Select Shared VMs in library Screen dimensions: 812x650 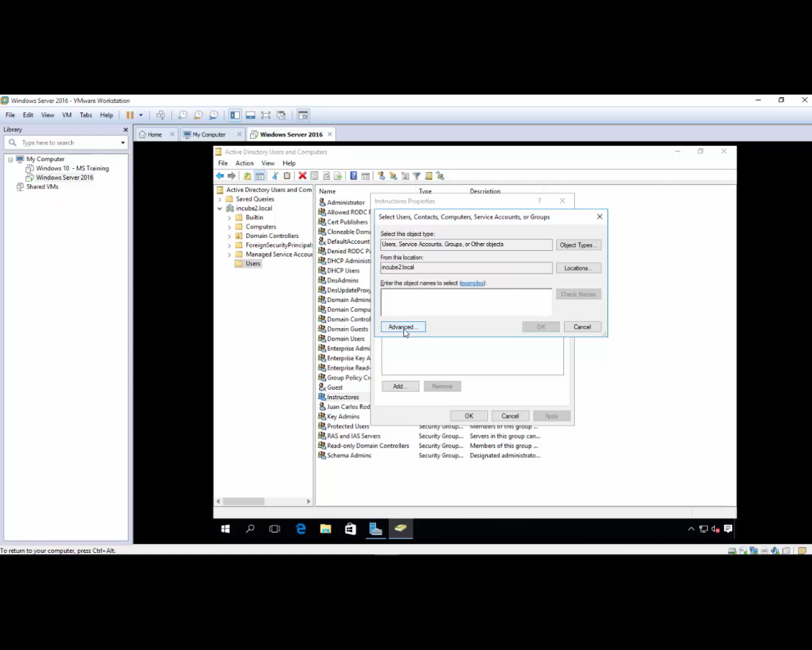tap(43, 187)
